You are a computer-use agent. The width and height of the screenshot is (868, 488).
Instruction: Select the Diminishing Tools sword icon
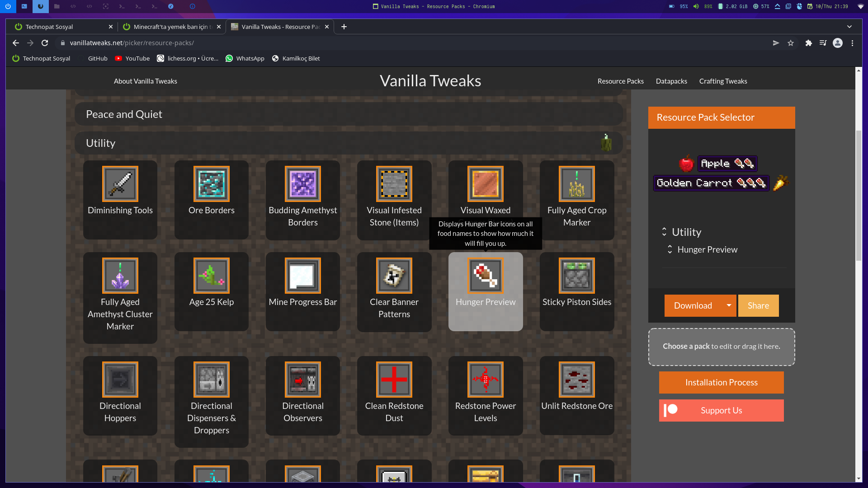120,184
